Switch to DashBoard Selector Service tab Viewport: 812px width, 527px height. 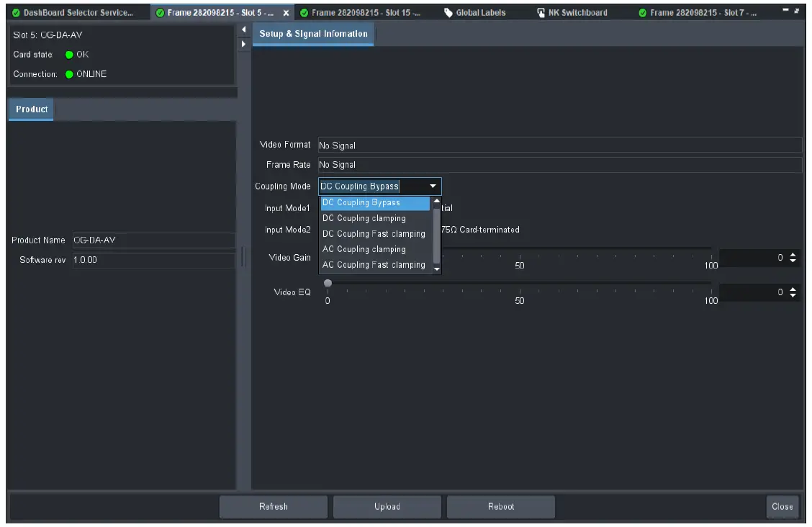(x=73, y=12)
